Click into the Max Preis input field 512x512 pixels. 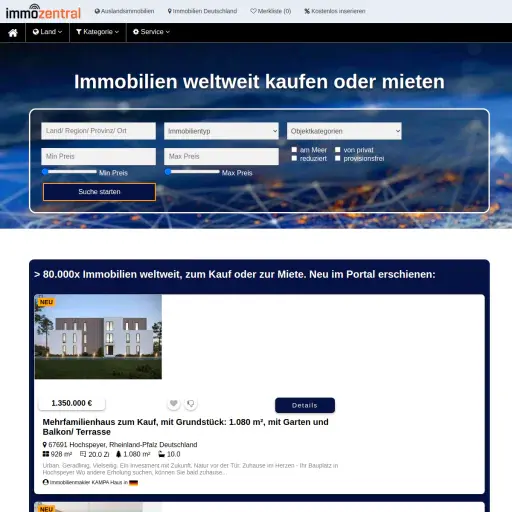click(221, 156)
